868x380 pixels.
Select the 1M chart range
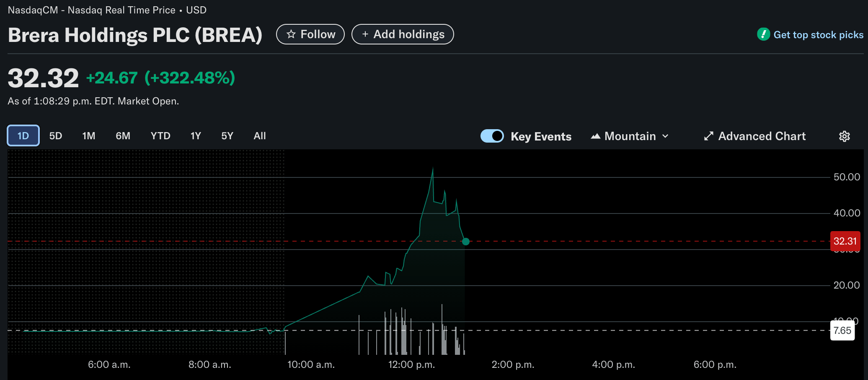click(89, 136)
